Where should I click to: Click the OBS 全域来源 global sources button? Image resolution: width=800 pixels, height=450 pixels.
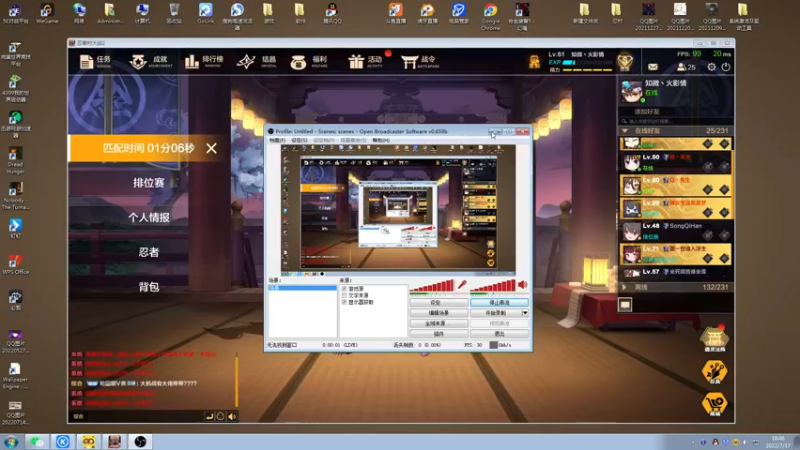(438, 323)
